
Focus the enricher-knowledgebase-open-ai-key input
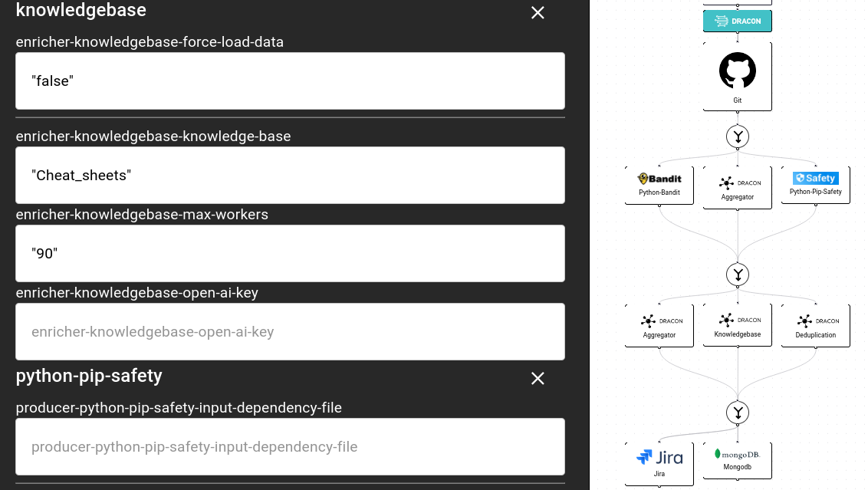click(290, 331)
